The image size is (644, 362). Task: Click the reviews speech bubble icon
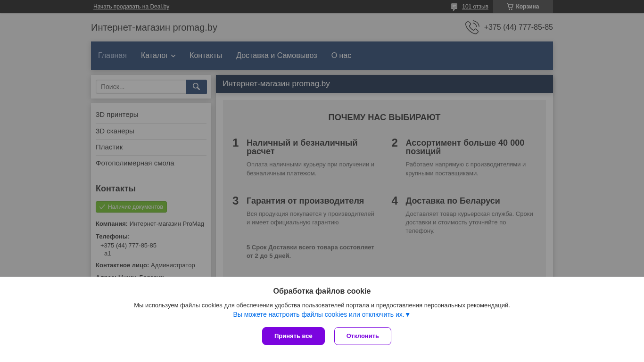point(454,7)
